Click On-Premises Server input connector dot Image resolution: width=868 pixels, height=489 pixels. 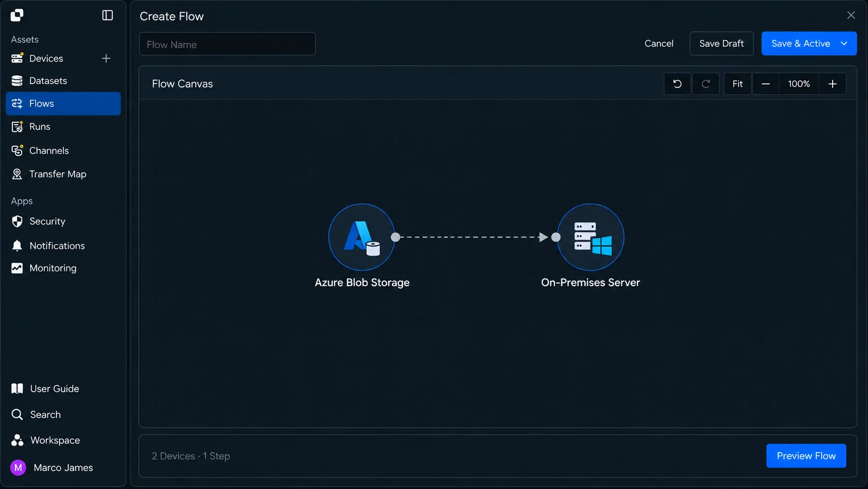556,237
